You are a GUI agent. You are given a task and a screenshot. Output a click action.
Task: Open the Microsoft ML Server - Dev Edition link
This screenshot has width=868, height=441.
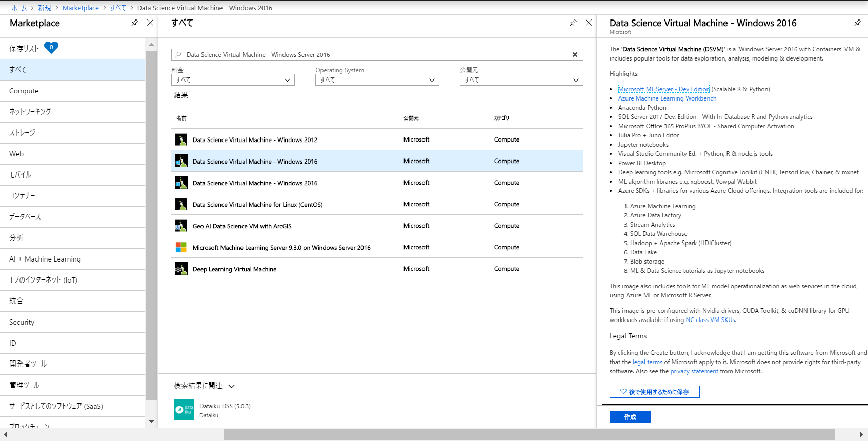click(664, 89)
